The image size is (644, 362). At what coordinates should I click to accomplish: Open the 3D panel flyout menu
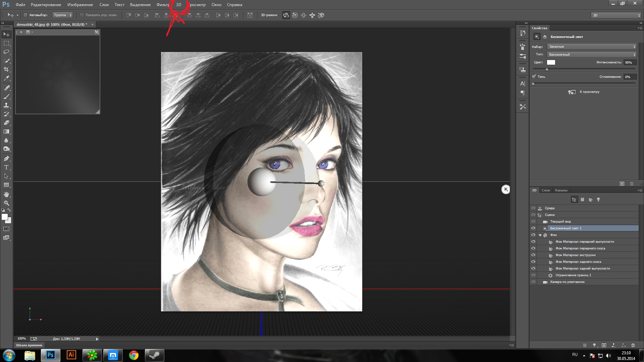coord(640,190)
